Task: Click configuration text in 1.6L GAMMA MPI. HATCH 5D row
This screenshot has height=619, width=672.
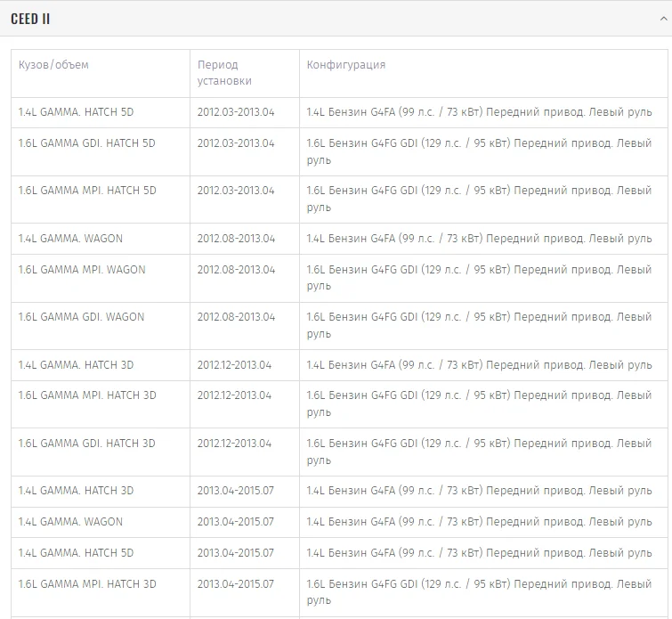Action: tap(479, 199)
